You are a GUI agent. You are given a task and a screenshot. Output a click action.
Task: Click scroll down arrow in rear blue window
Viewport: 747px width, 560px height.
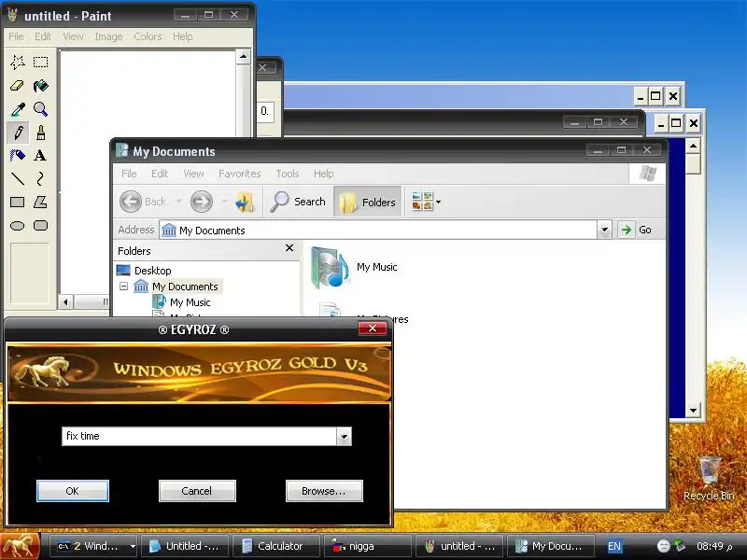[693, 410]
